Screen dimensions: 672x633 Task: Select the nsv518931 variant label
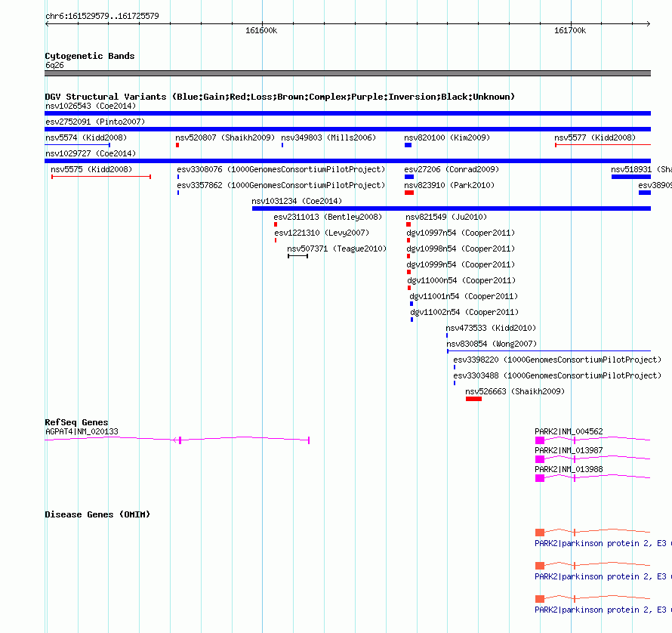tap(641, 169)
